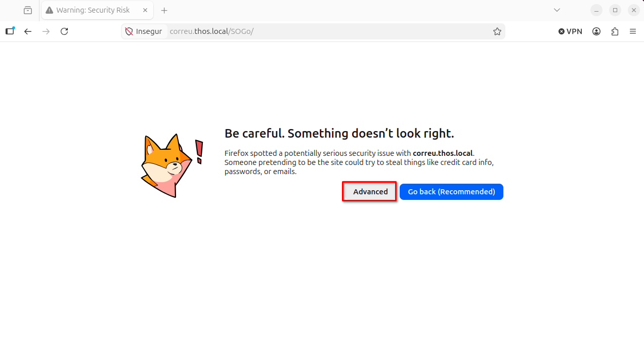This screenshot has height=337, width=644.
Task: Click Go back (Recommended) button
Action: 451,192
